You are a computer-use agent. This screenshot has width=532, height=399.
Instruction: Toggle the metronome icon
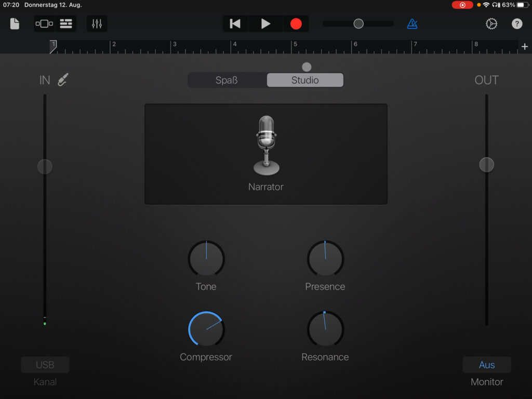[412, 24]
